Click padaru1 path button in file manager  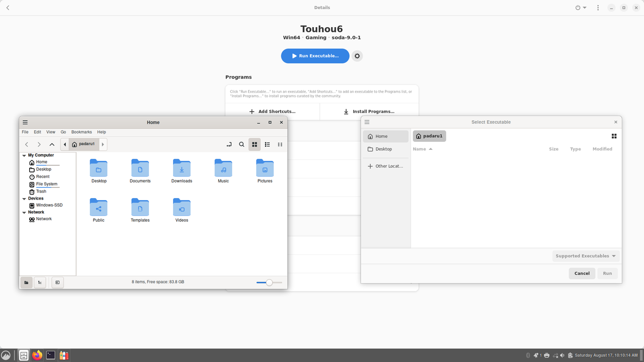84,144
